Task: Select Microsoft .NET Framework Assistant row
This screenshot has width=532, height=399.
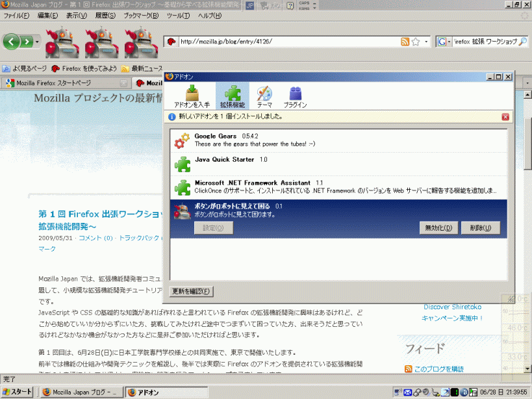Action: click(x=338, y=187)
